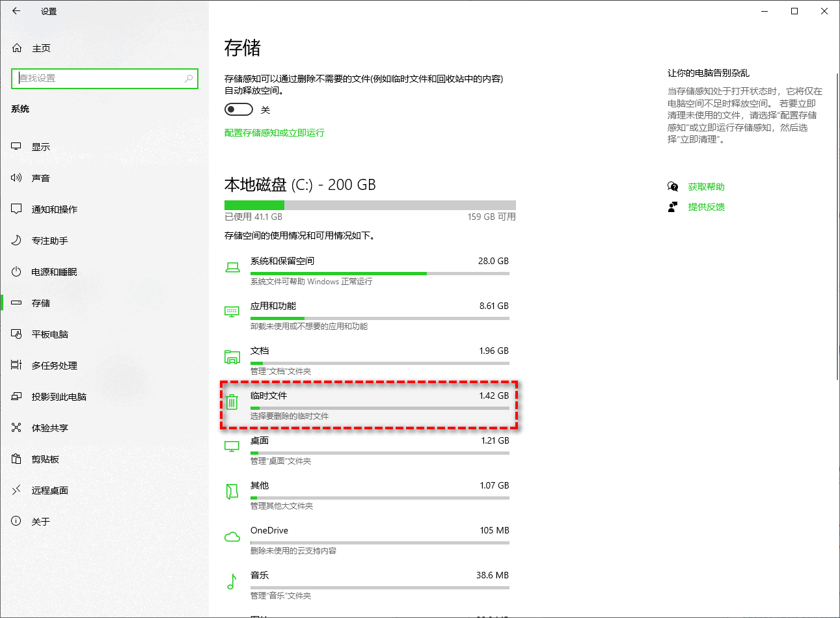Open 电源和睡眠 settings
Screen dimensions: 840x618
16,271
